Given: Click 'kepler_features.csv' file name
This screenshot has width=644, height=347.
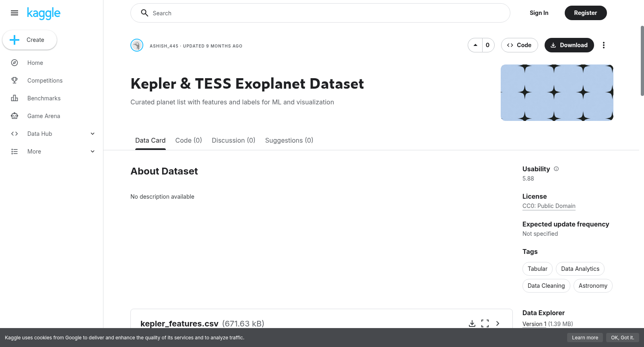Looking at the screenshot, I should pos(180,324).
